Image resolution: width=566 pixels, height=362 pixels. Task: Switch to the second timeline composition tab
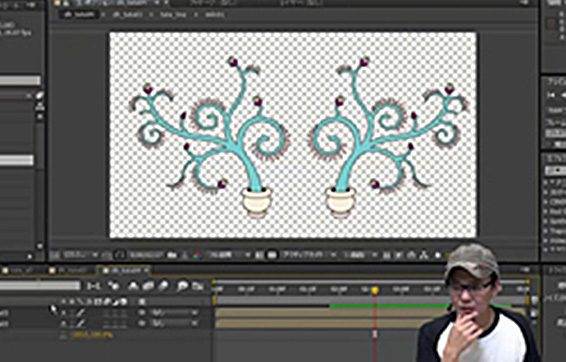71,270
